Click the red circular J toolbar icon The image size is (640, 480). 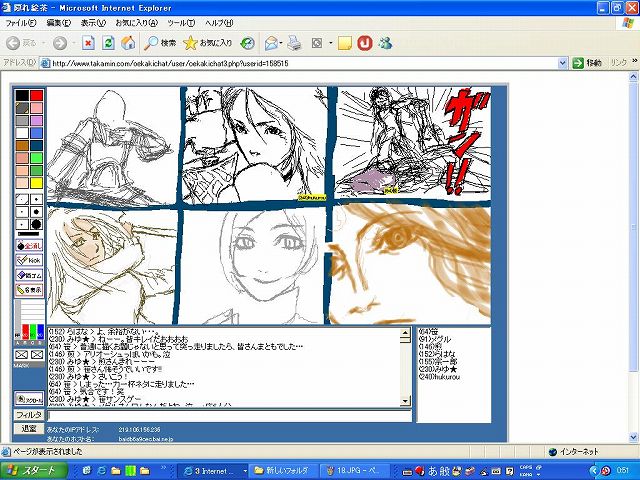[364, 43]
